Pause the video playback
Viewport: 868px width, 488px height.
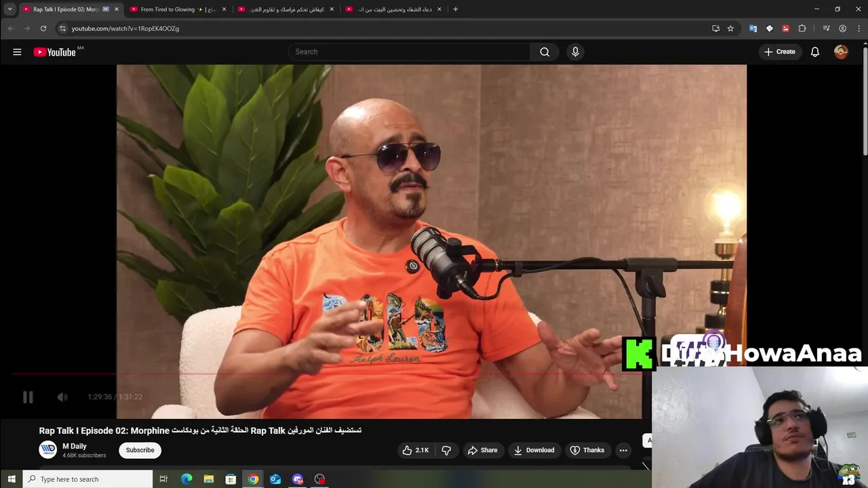pyautogui.click(x=28, y=397)
